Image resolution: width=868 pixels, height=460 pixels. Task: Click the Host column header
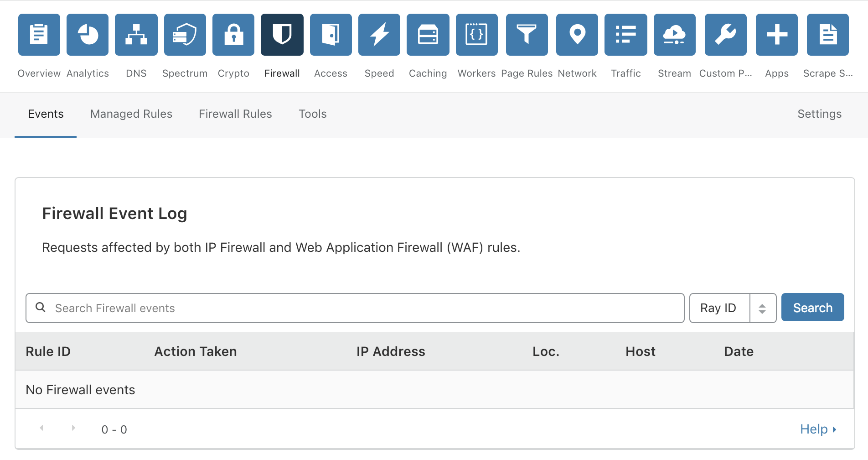(x=641, y=351)
